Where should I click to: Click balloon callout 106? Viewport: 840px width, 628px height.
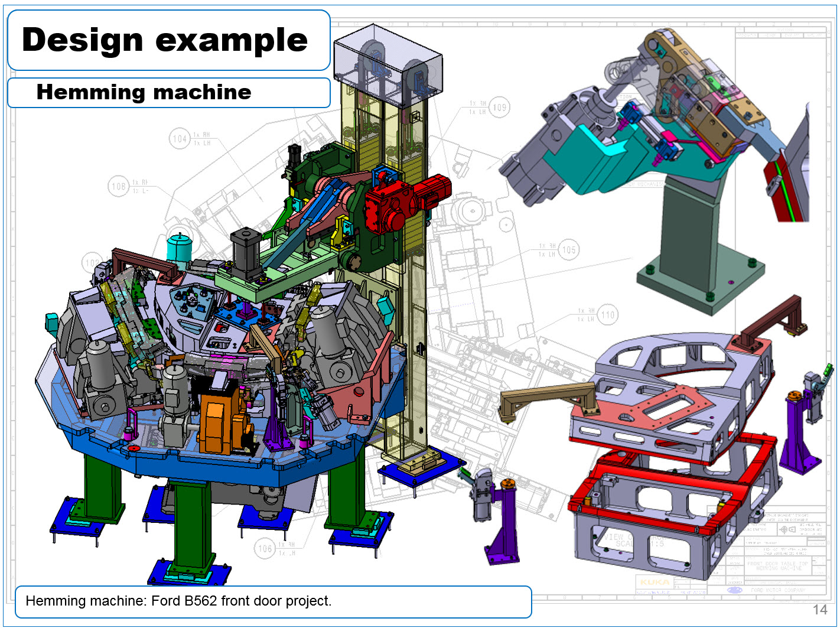coord(265,549)
